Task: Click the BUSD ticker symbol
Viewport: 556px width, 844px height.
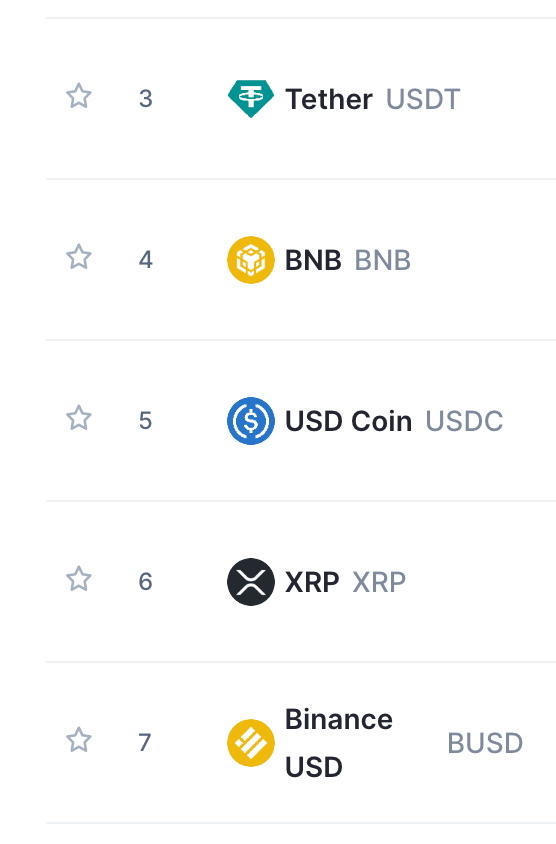Action: [485, 743]
